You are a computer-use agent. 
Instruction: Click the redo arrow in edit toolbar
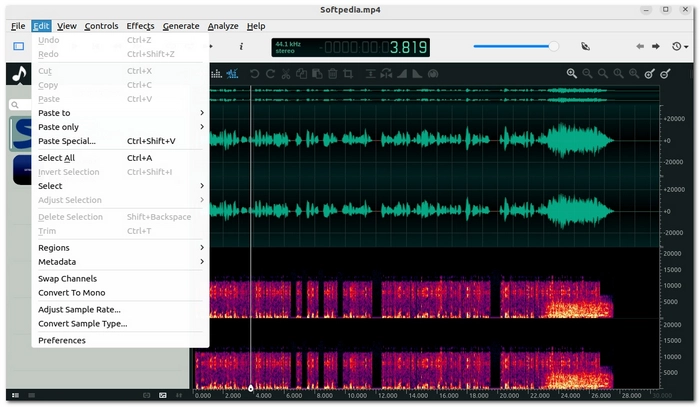[x=270, y=74]
